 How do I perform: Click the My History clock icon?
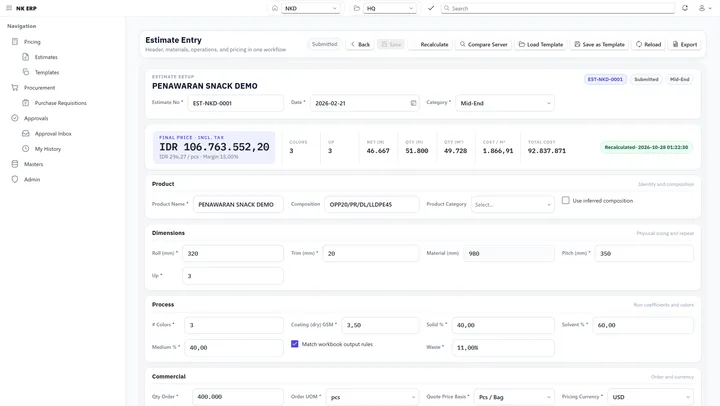(x=26, y=149)
